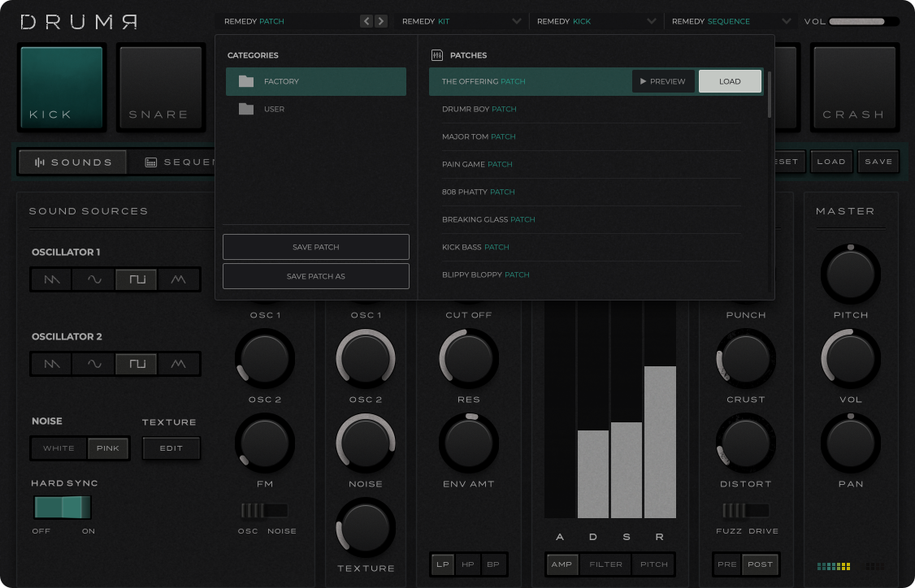Select sine waveform for Oscillator 2

(x=94, y=364)
